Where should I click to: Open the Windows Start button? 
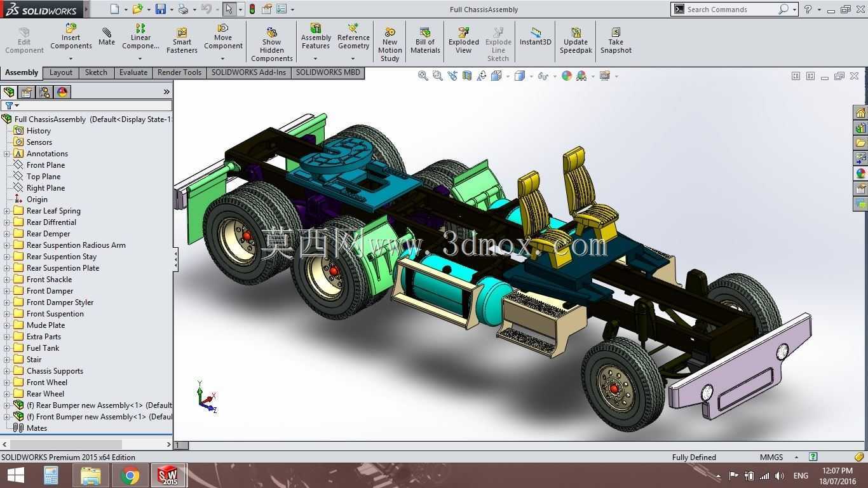click(15, 475)
